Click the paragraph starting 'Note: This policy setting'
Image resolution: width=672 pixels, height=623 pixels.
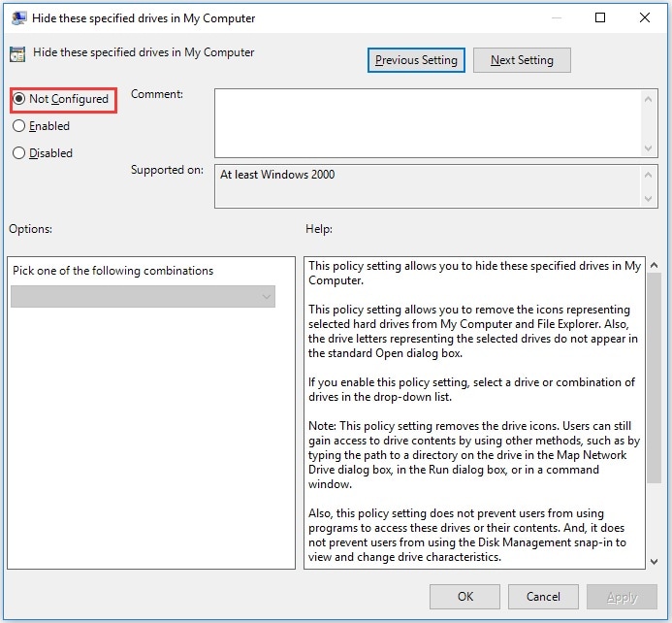click(474, 455)
